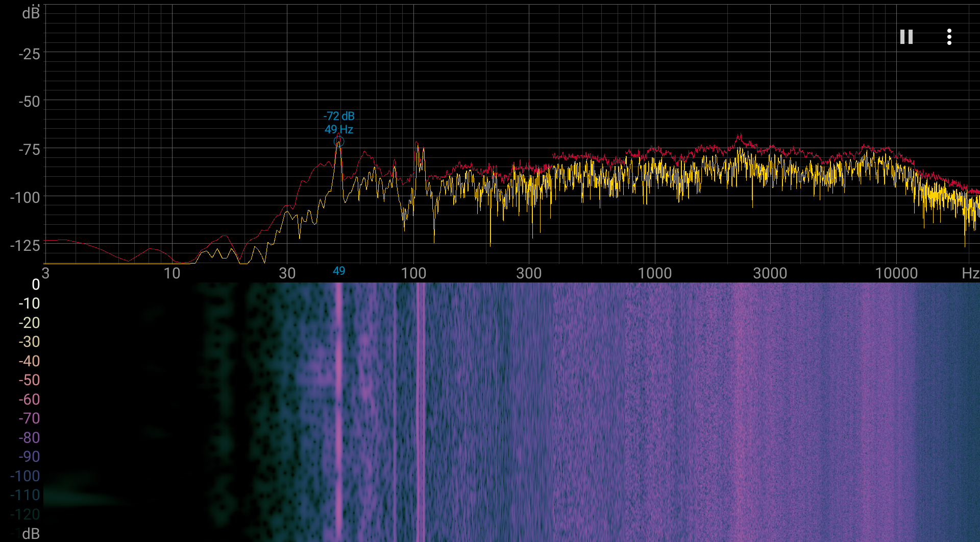The height and width of the screenshot is (542, 980).
Task: Click the '10' Hz axis label
Action: click(172, 273)
